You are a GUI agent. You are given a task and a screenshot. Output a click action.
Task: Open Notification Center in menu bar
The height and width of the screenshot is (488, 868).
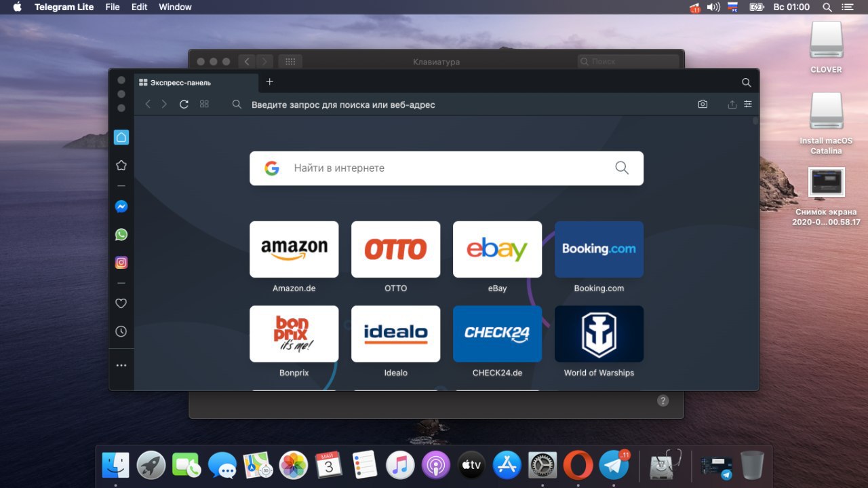click(848, 7)
